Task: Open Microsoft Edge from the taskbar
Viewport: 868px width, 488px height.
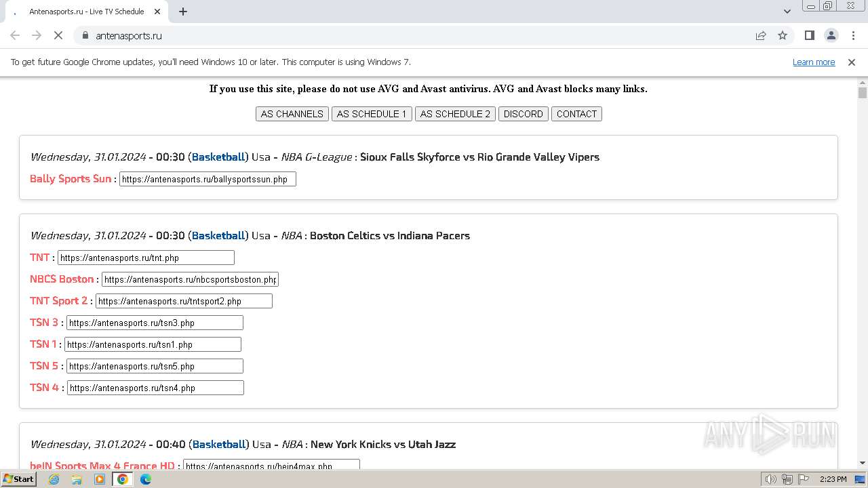Action: point(146,479)
